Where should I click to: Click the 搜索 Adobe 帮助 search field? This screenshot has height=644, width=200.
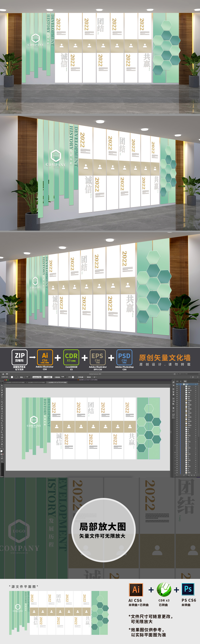pos(187,374)
